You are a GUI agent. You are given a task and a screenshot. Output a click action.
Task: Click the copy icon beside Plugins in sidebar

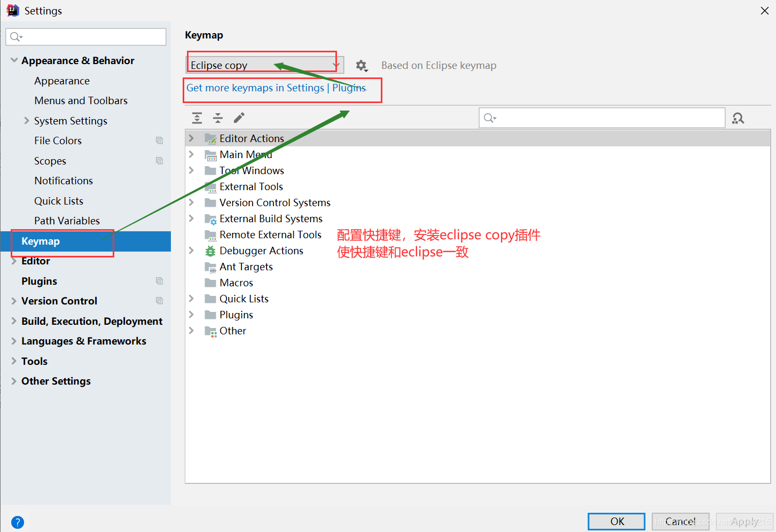click(x=159, y=281)
